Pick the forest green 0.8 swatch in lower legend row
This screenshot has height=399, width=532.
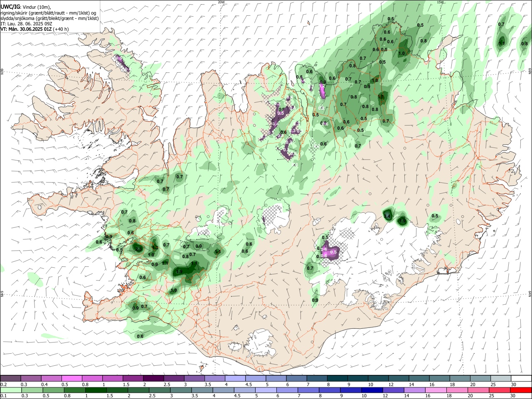(75, 390)
